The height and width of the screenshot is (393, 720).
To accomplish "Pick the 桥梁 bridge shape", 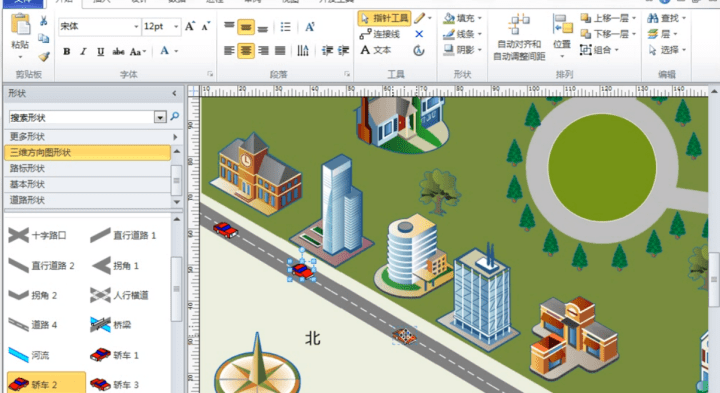I will coord(111,325).
